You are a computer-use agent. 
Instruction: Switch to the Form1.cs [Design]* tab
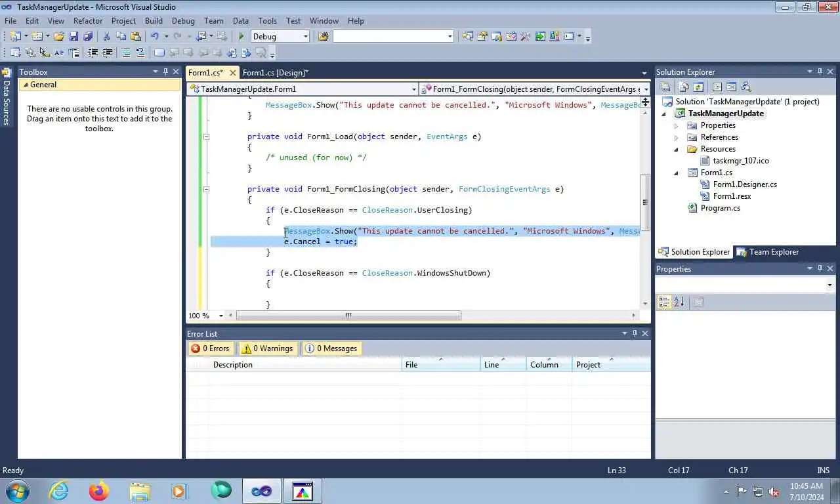click(x=275, y=73)
